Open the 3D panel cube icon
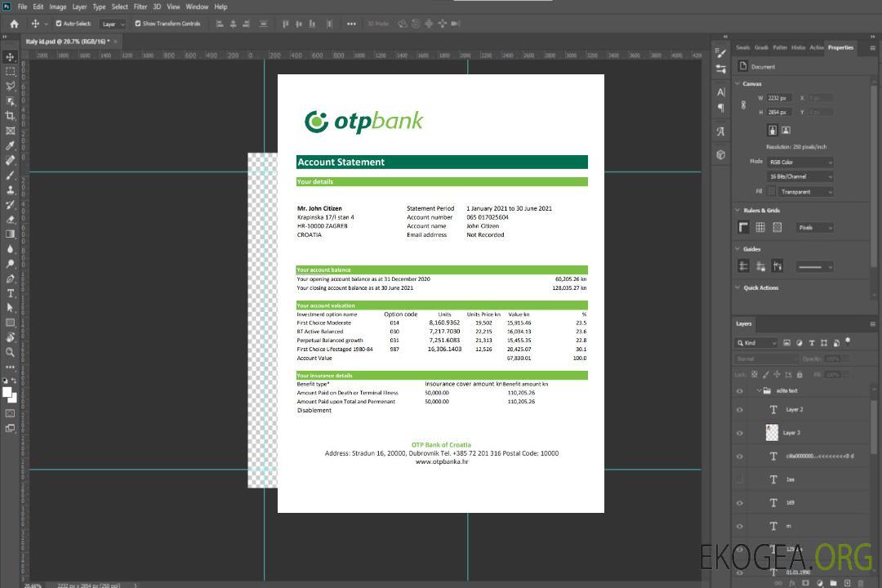The height and width of the screenshot is (588, 882). (x=720, y=154)
